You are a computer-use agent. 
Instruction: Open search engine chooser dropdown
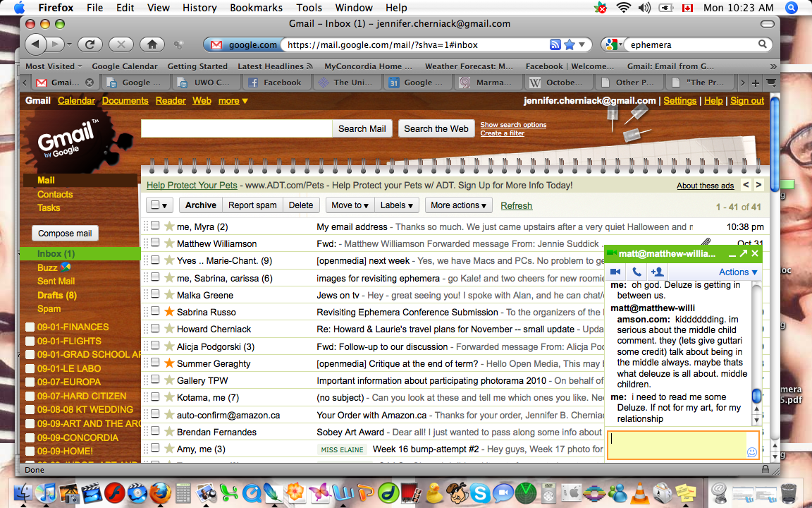coord(613,44)
